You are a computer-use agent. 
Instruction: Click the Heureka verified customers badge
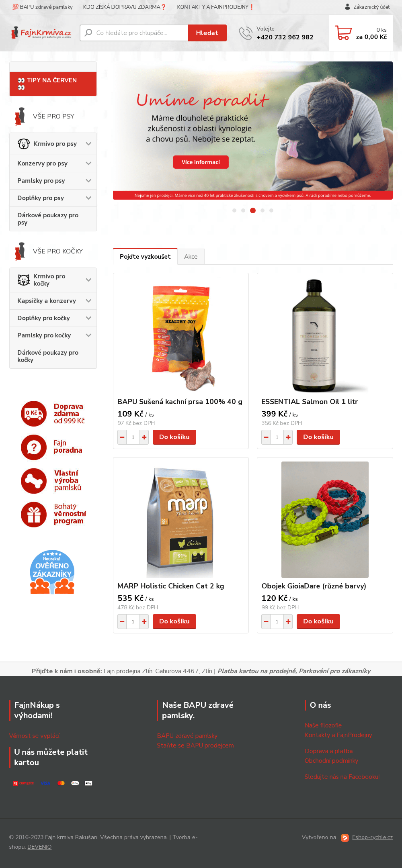pos(52,572)
